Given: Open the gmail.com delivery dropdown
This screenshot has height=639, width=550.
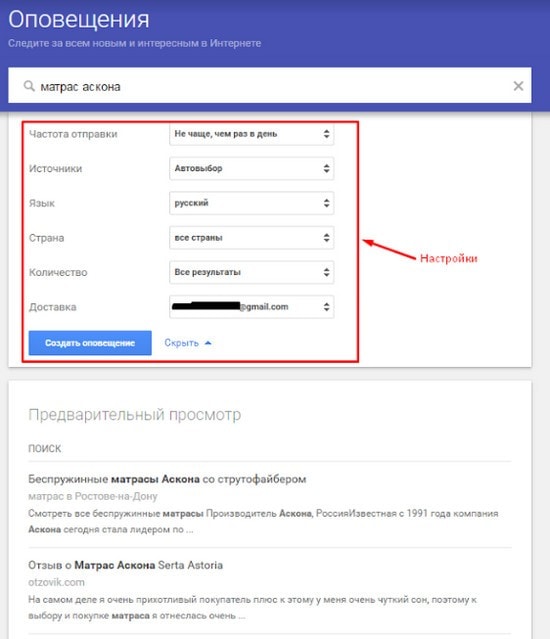Looking at the screenshot, I should [x=251, y=307].
